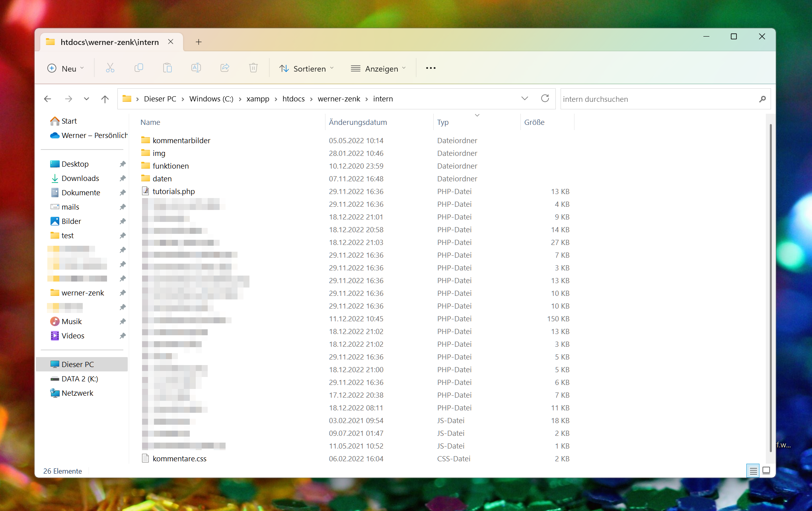Viewport: 812px width, 511px height.
Task: Click the Rename icon in toolbar
Action: [196, 68]
